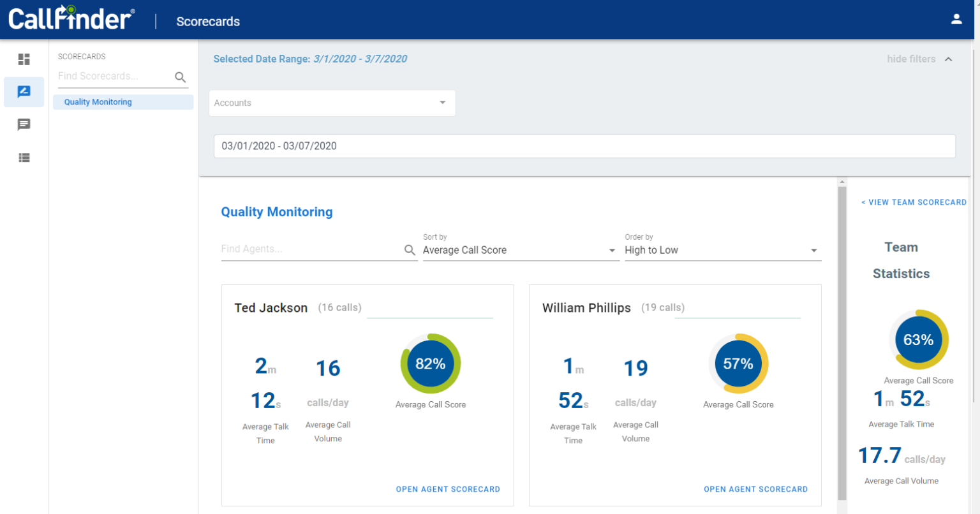This screenshot has height=514, width=980.
Task: Collapse filters using hide filters chevron
Action: (949, 59)
